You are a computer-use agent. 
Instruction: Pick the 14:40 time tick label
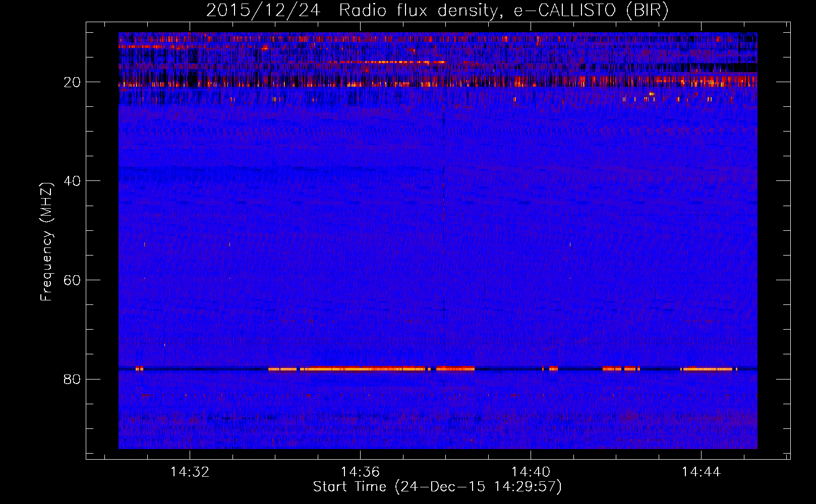531,472
